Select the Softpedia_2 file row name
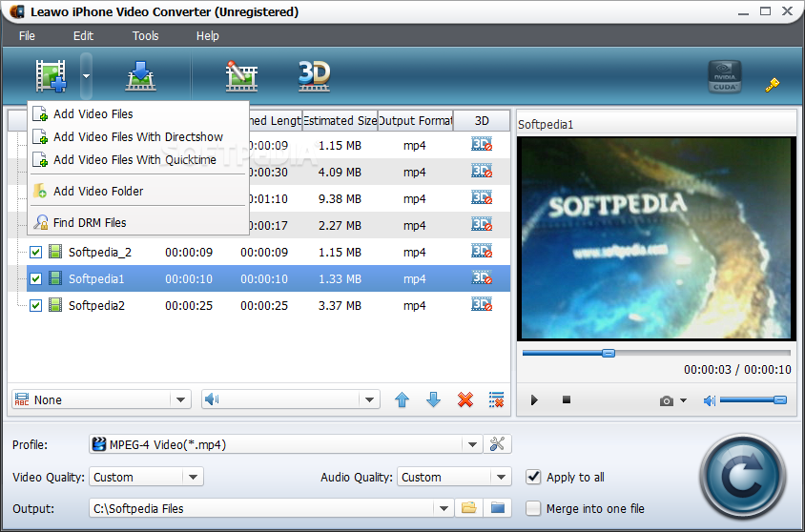The height and width of the screenshot is (532, 805). point(100,253)
